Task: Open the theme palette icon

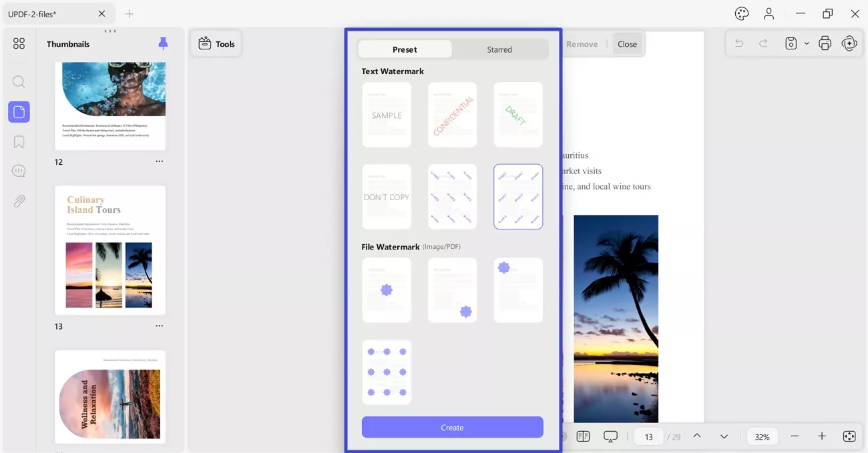Action: [x=742, y=13]
